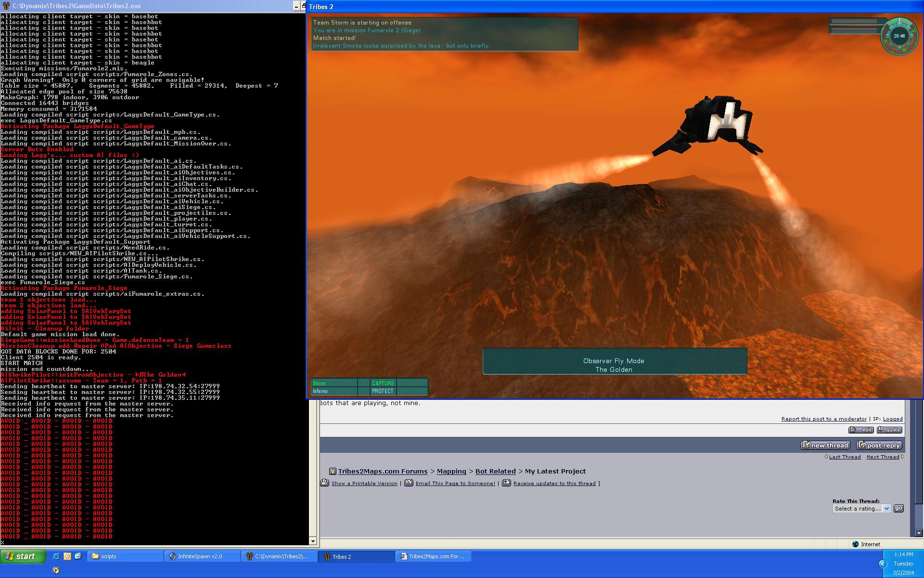The width and height of the screenshot is (924, 578).
Task: Switch to the scripts folder taskbar button
Action: 126,556
